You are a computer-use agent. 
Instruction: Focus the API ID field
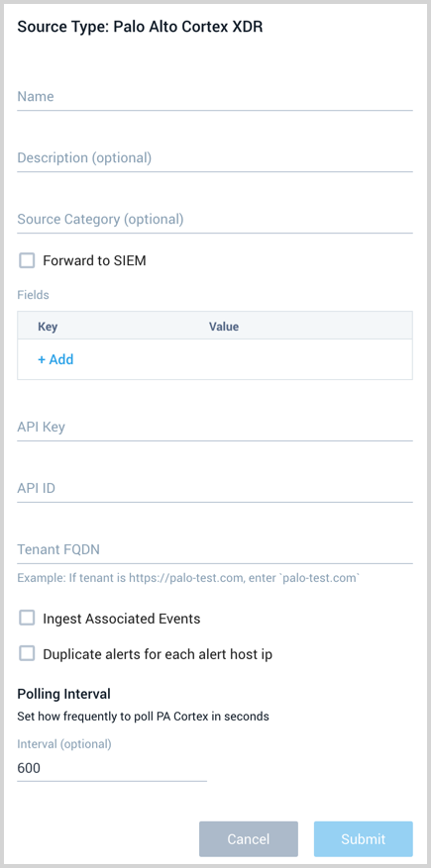(x=215, y=489)
